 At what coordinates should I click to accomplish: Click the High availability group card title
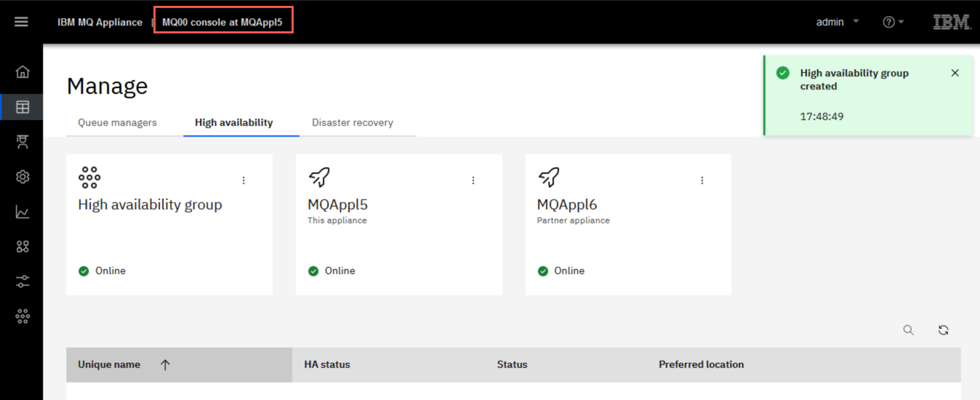point(150,205)
